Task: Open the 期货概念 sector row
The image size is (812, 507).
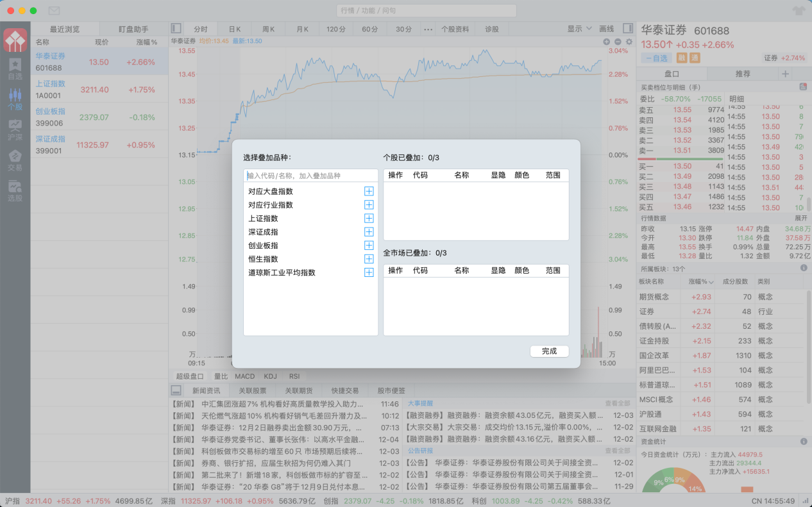Action: click(x=722, y=297)
